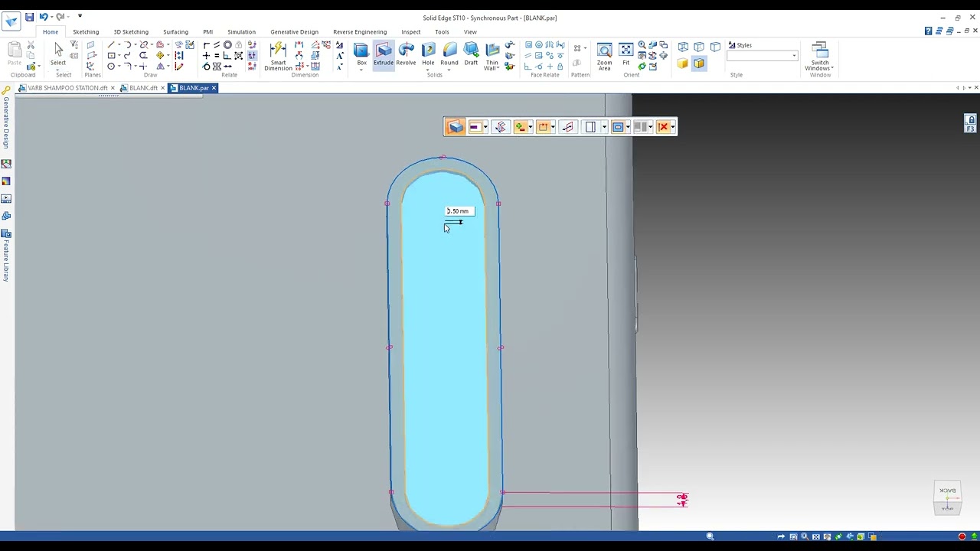The height and width of the screenshot is (551, 980).
Task: Select the Box solid tool
Action: [x=361, y=55]
